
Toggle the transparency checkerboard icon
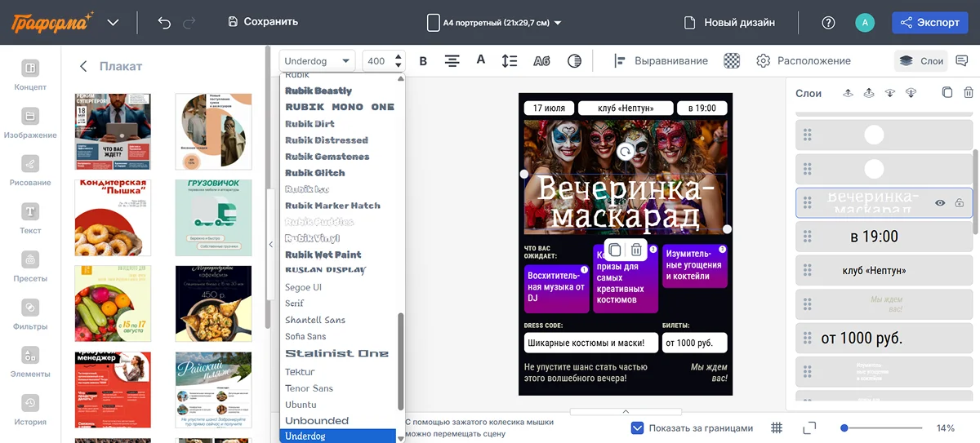pos(733,60)
